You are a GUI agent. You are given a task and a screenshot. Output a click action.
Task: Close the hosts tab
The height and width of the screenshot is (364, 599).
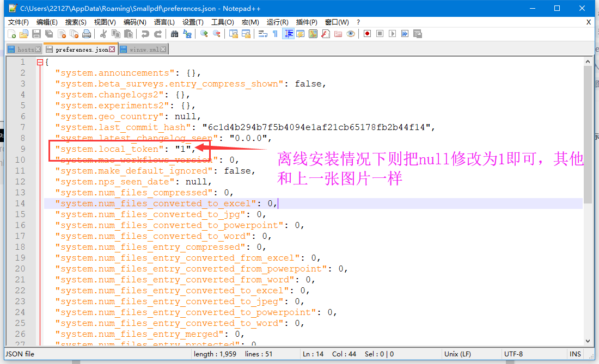[38, 49]
